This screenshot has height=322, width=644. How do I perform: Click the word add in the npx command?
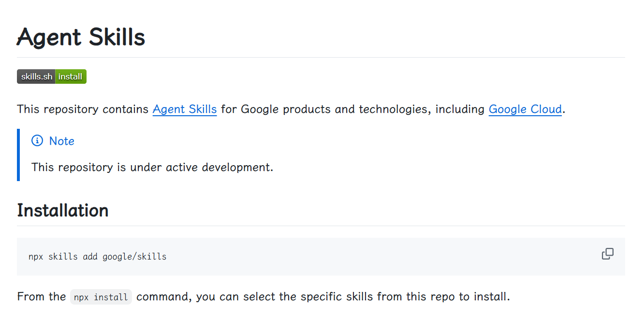pos(90,257)
